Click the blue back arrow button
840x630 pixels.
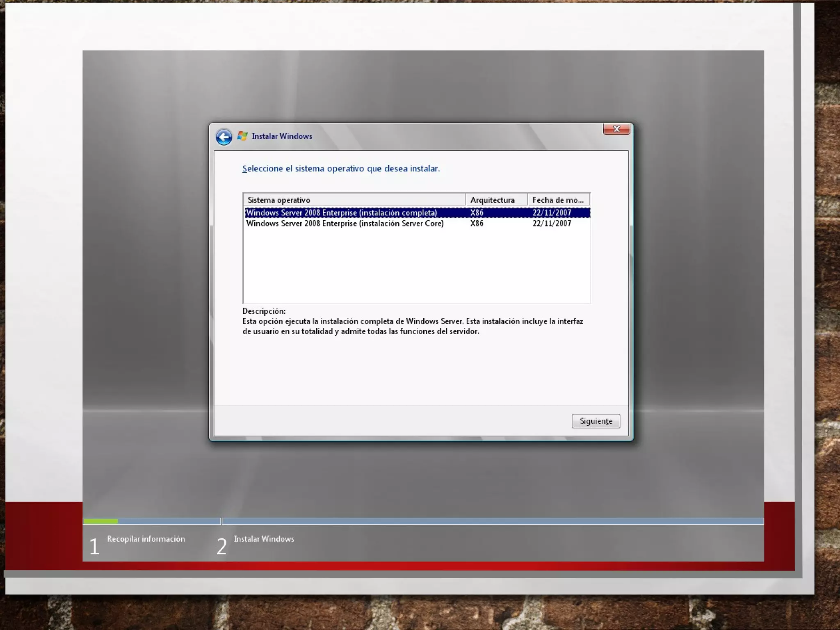point(224,137)
